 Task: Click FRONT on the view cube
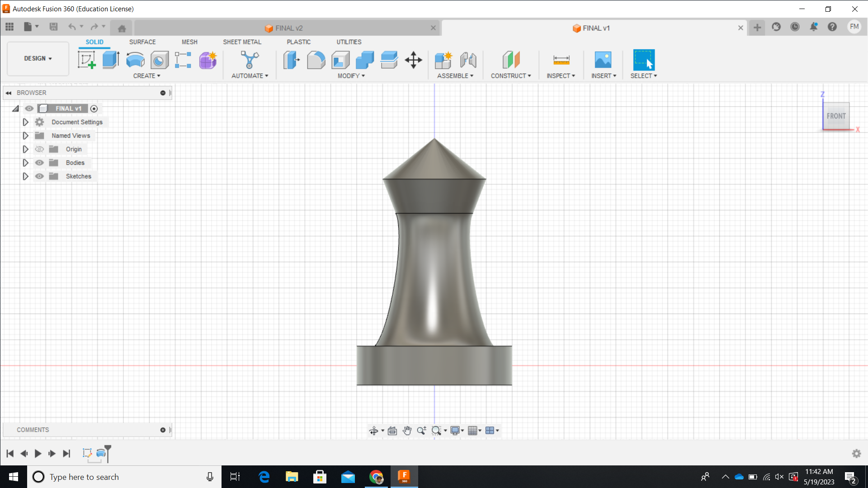[x=836, y=116]
